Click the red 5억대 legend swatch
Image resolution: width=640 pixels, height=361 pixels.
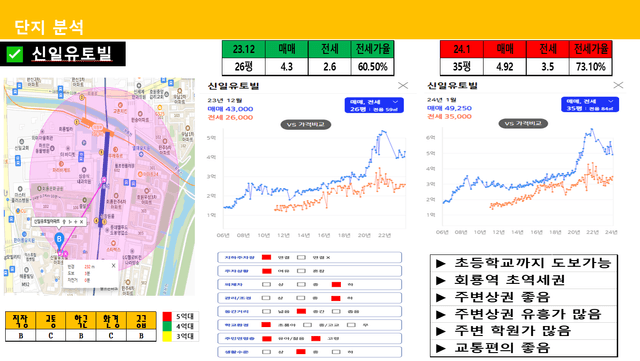[167, 316]
